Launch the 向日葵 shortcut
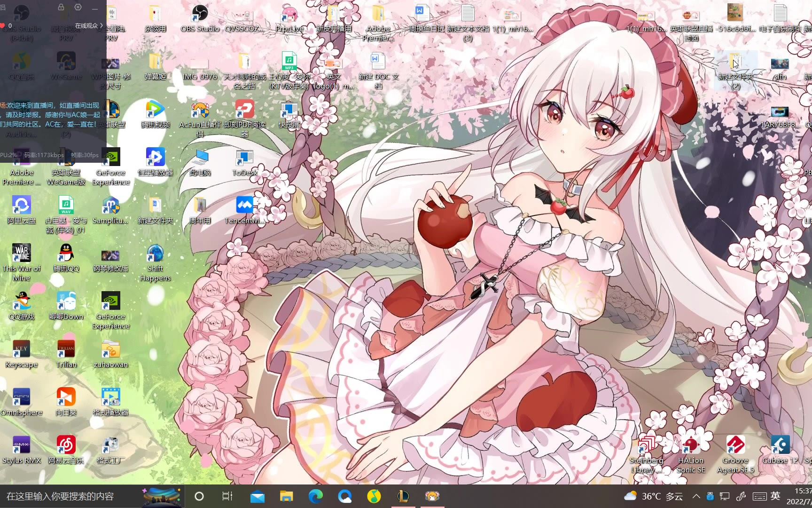This screenshot has height=508, width=812. pos(66,403)
